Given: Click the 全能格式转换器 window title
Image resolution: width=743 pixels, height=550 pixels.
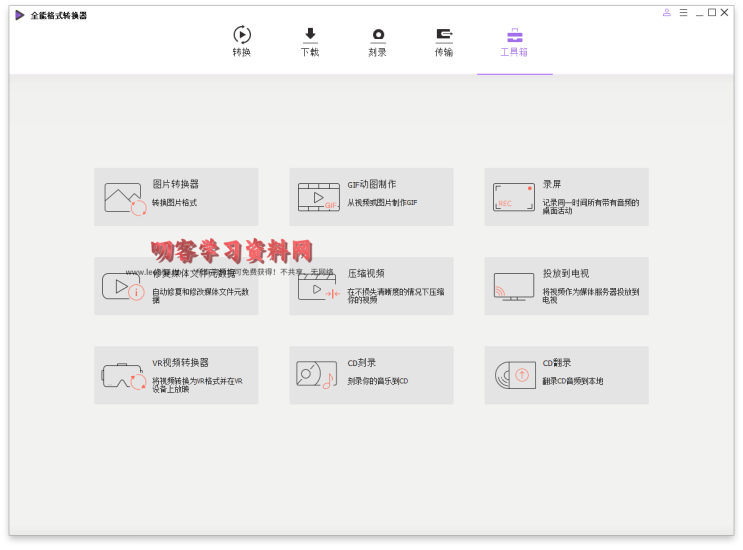Looking at the screenshot, I should 59,16.
